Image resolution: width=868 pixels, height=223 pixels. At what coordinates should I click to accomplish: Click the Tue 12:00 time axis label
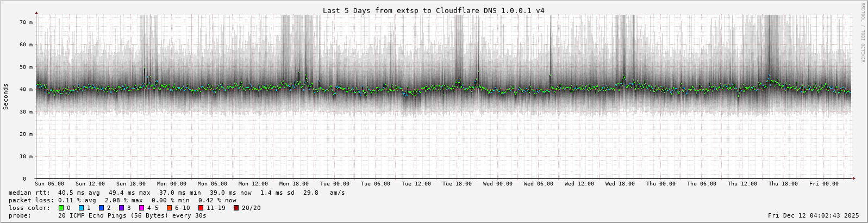coord(416,184)
